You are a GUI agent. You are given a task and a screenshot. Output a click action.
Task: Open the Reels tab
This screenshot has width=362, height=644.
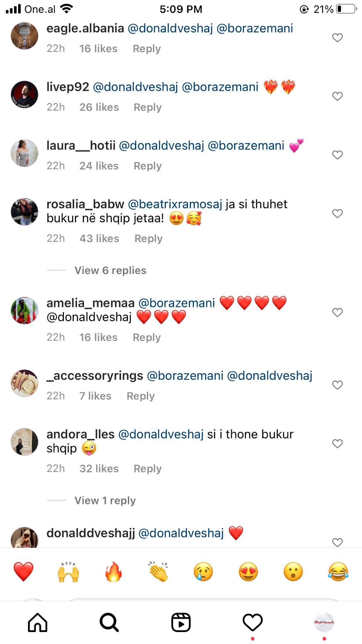click(x=181, y=622)
